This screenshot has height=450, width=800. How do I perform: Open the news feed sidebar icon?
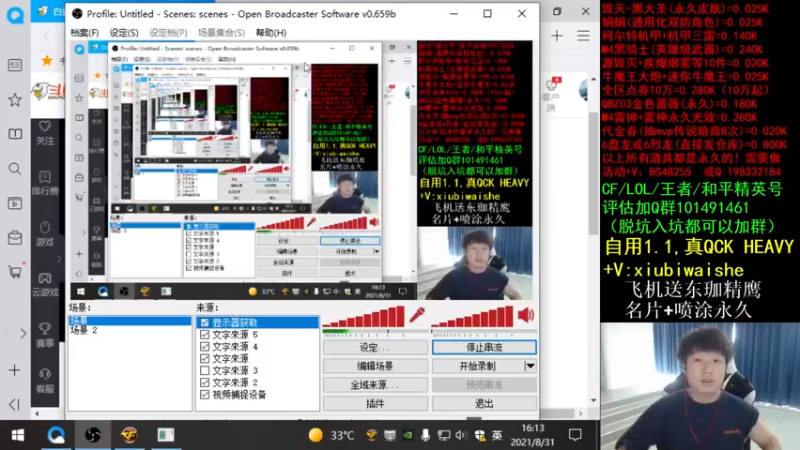tap(15, 65)
